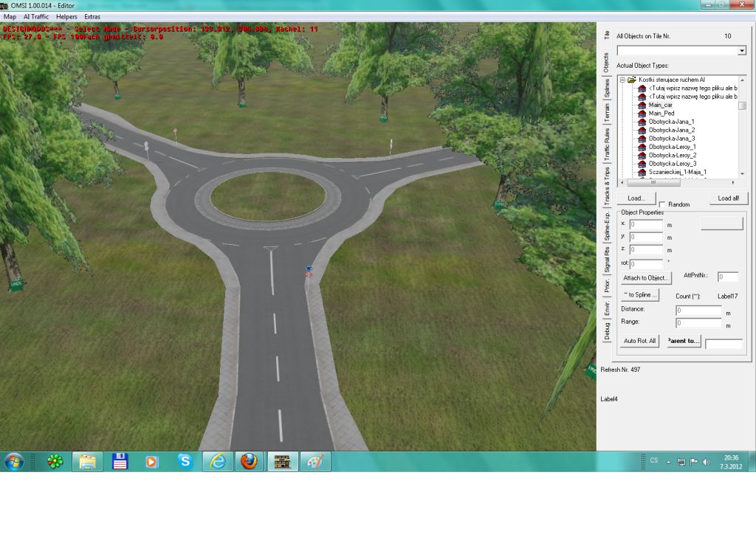Click the folder icon for Kostki sterujace ruchem AI
This screenshot has width=756, height=537.
tap(632, 80)
